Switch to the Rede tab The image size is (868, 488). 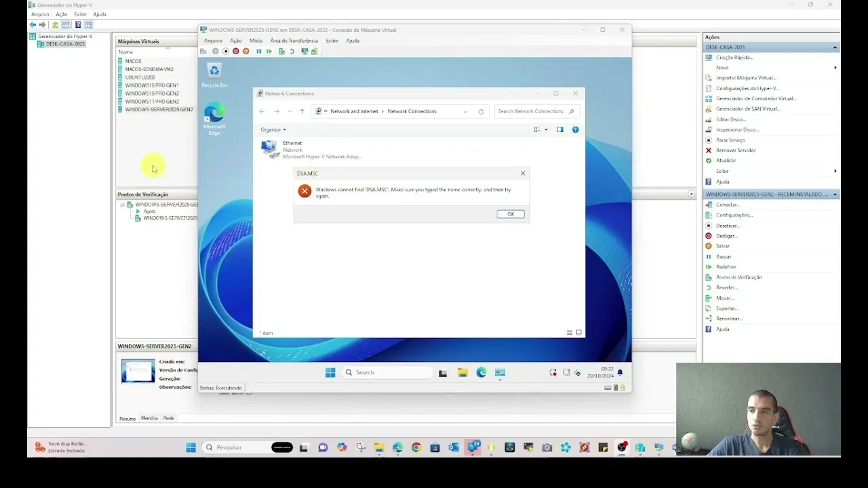tap(169, 418)
